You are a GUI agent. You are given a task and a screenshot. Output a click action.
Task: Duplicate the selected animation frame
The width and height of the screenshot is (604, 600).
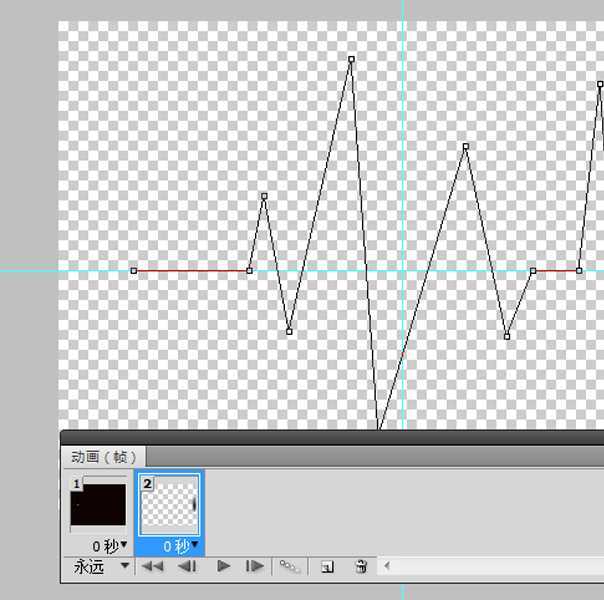pyautogui.click(x=327, y=566)
